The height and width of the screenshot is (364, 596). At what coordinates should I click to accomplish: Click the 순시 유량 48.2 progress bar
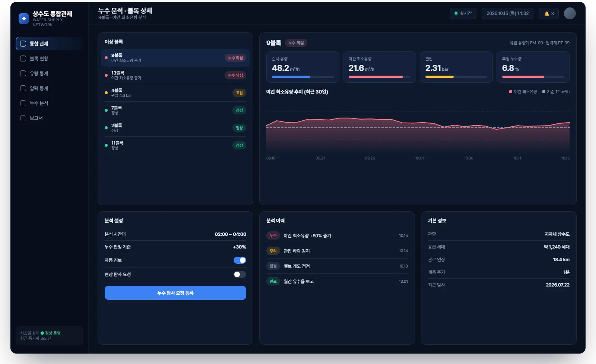pyautogui.click(x=303, y=77)
